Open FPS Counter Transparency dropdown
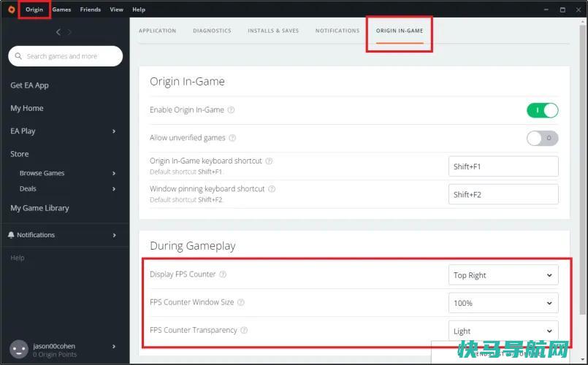This screenshot has width=588, height=365. pyautogui.click(x=503, y=331)
